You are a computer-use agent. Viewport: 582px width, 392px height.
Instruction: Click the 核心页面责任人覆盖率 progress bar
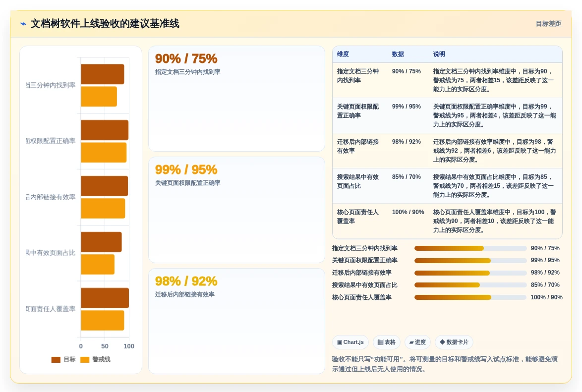[470, 297]
